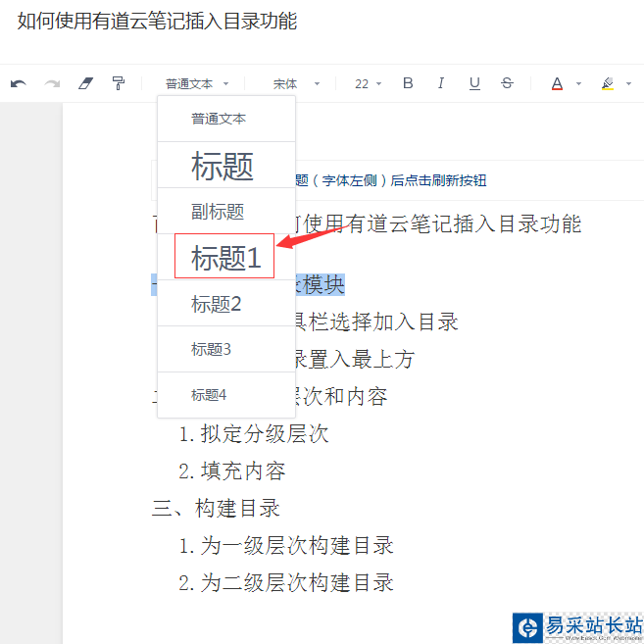Select 标题3 heading style
This screenshot has height=644, width=644.
(226, 350)
